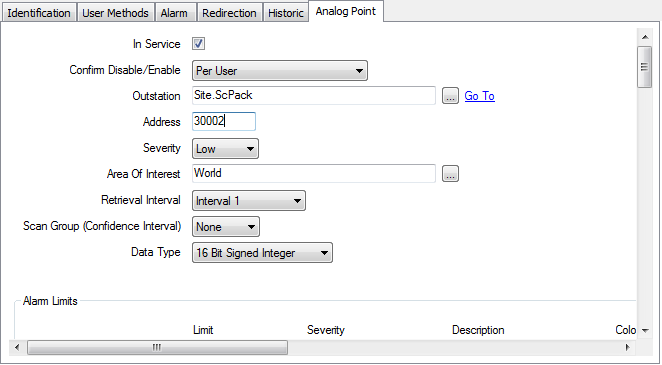Click browse button next to Outstation field
This screenshot has height=365, width=662.
click(x=450, y=96)
